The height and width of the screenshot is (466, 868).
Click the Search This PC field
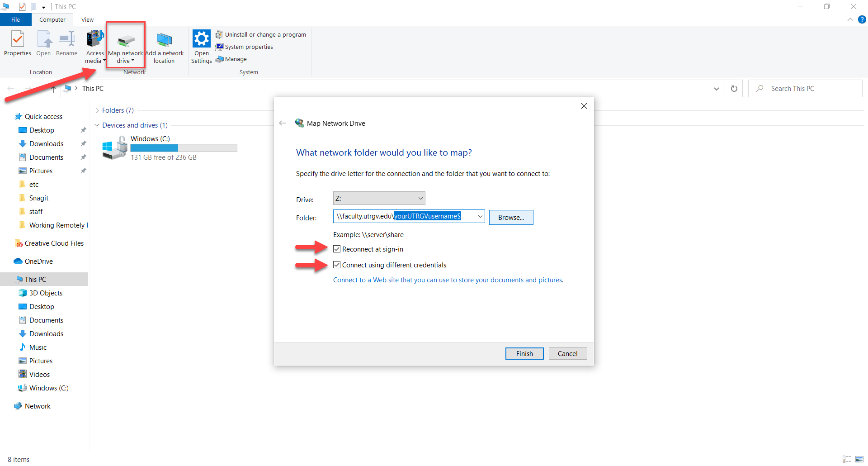(809, 89)
